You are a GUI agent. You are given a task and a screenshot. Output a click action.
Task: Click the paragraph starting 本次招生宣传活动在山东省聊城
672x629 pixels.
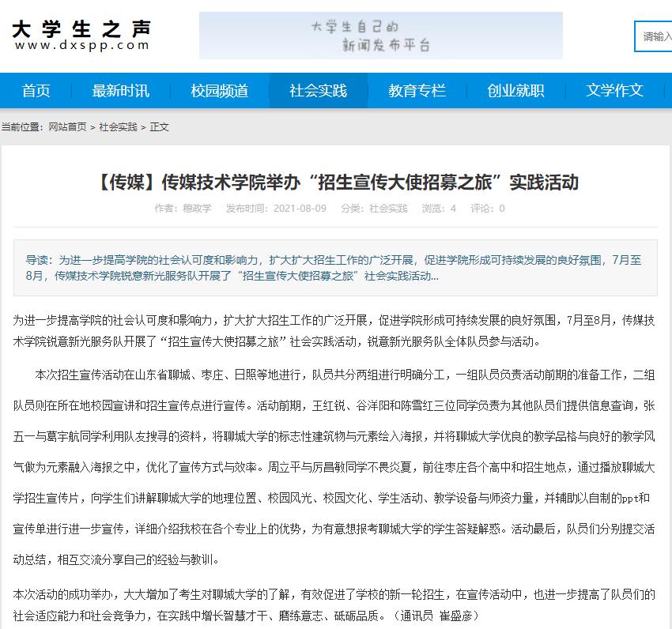[334, 467]
